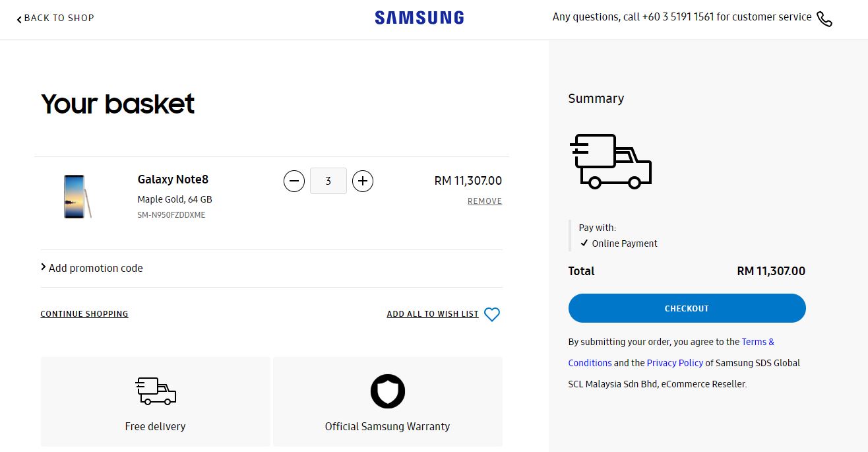Open the Galaxy Note8 product thumbnail
This screenshot has height=452, width=868.
78,197
